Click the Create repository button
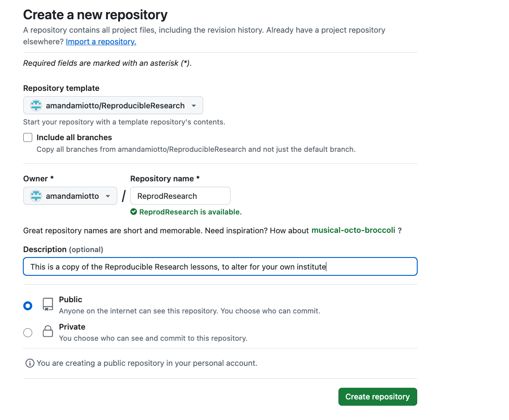 click(377, 397)
